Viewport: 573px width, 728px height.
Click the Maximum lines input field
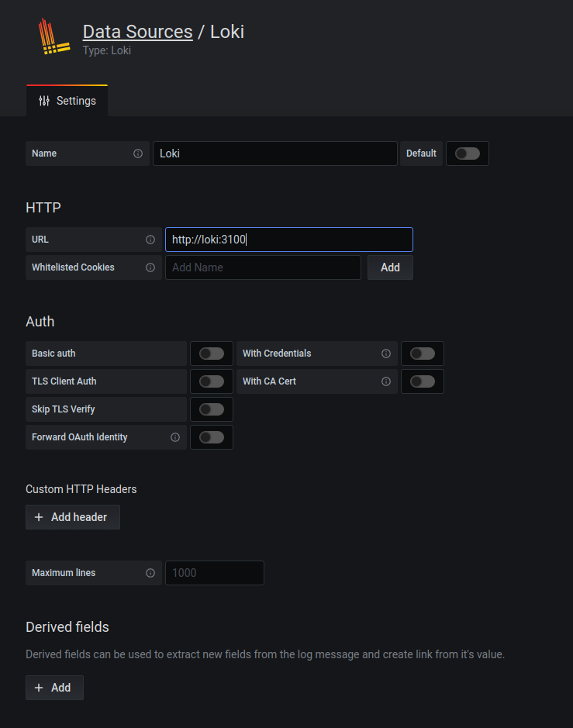point(215,573)
